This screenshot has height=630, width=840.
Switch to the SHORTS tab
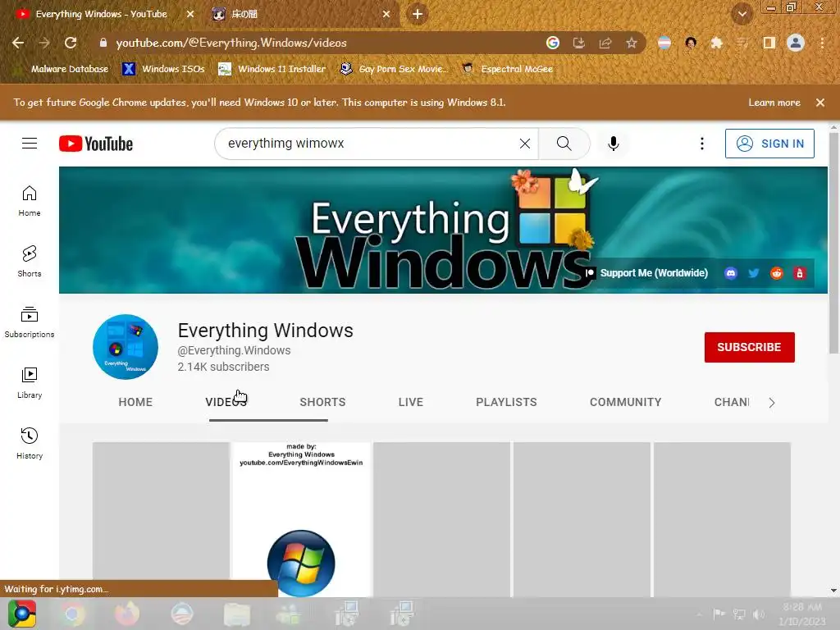tap(322, 402)
